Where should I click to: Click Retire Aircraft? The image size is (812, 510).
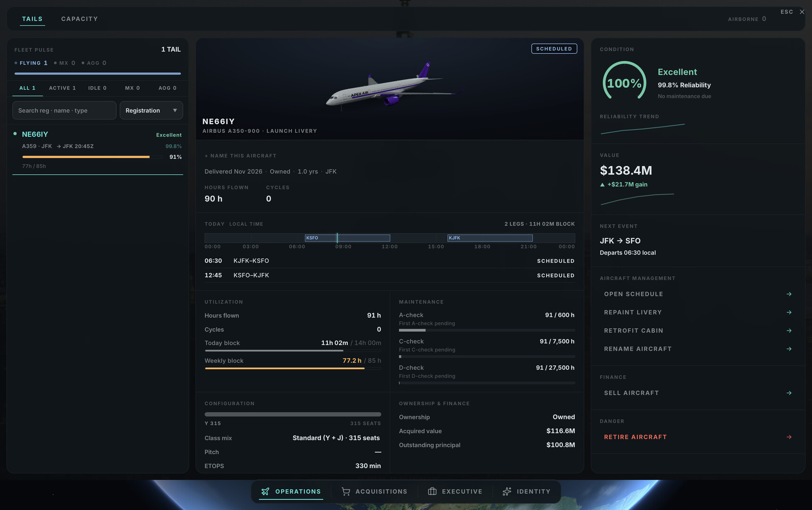(x=698, y=437)
